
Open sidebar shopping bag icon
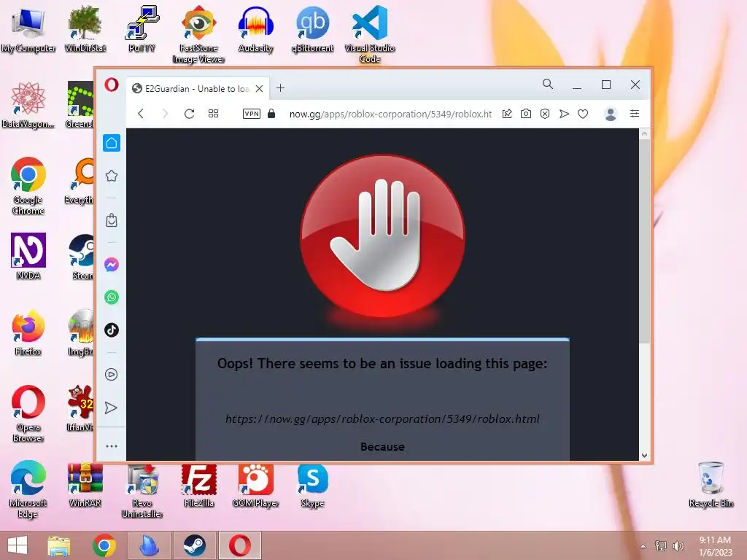[112, 220]
